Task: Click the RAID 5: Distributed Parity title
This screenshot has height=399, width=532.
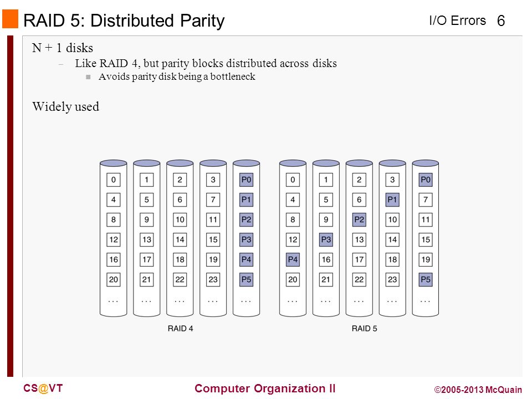Action: click(124, 21)
